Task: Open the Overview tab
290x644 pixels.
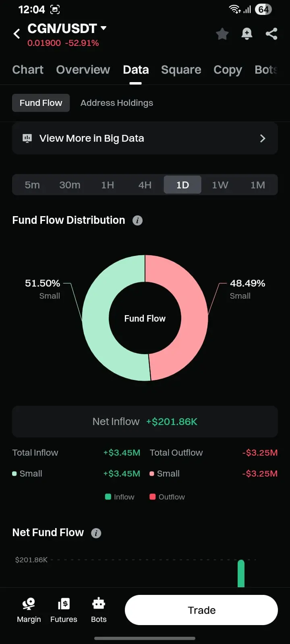Action: pyautogui.click(x=83, y=70)
